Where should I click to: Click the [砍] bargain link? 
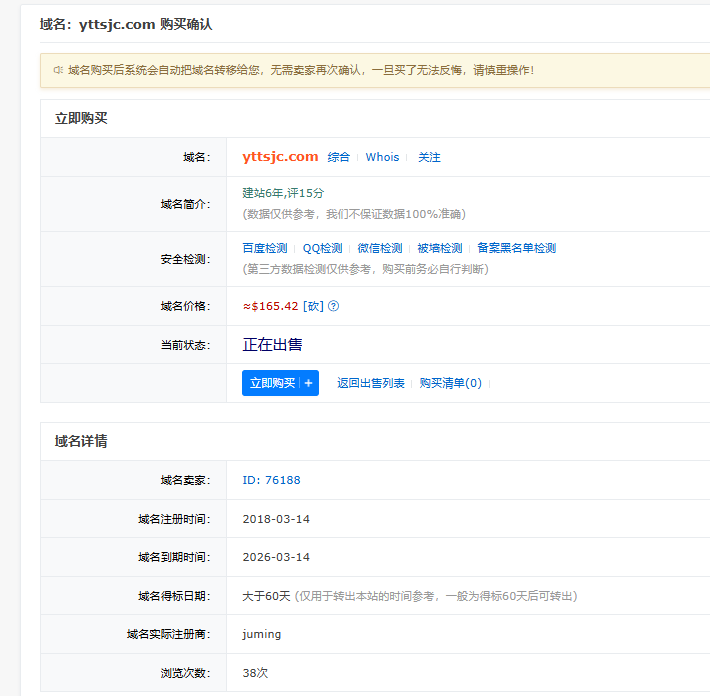(x=313, y=306)
